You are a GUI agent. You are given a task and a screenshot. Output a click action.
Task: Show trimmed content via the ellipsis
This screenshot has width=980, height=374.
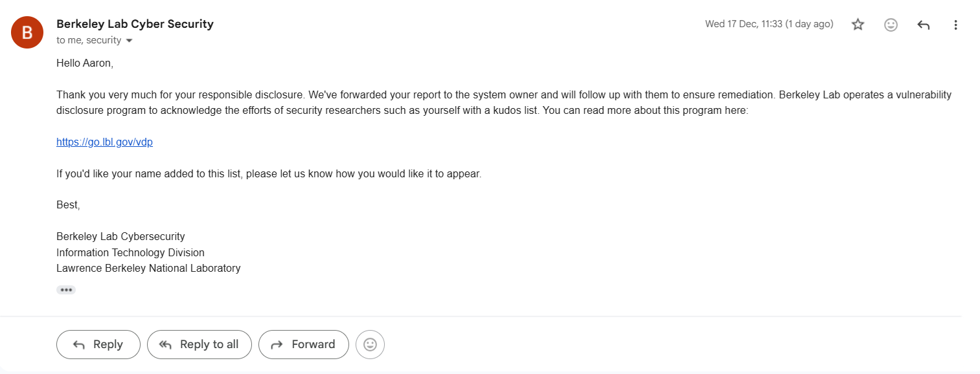pos(65,289)
